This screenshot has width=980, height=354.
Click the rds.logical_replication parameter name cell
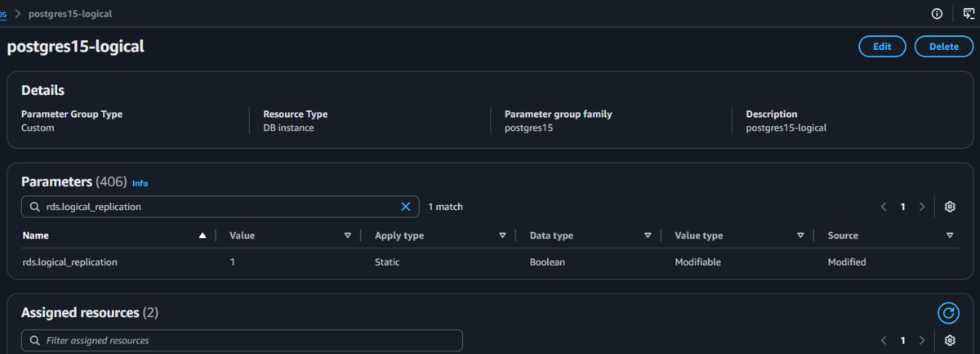[x=69, y=262]
